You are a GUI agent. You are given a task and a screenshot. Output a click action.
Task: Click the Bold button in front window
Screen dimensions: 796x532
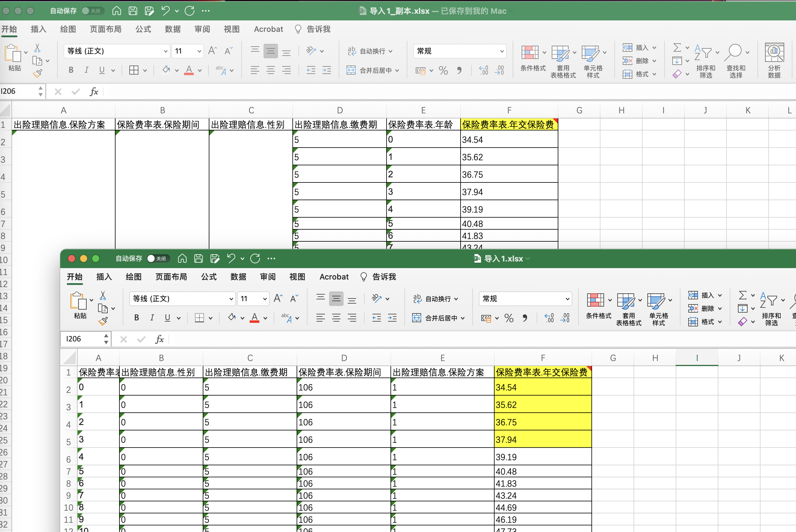(137, 318)
